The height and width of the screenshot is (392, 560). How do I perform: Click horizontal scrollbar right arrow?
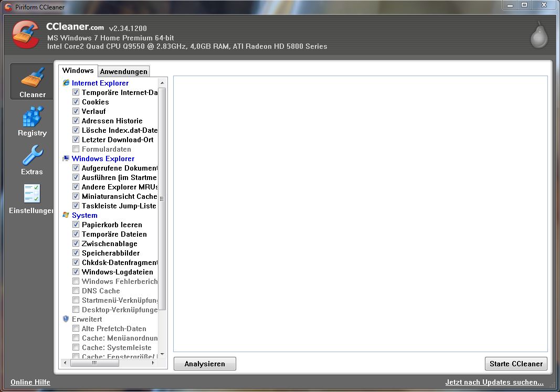click(153, 363)
